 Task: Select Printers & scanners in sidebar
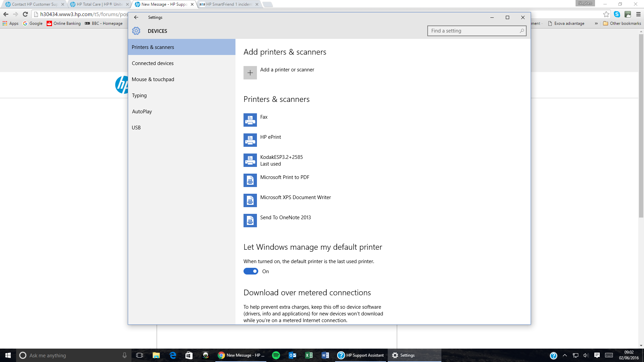tap(181, 47)
